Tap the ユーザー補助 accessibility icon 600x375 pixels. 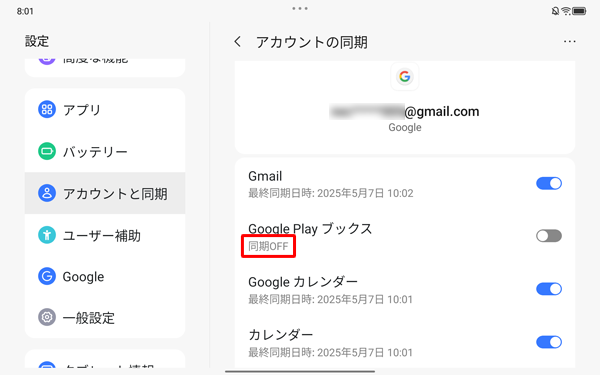click(47, 235)
